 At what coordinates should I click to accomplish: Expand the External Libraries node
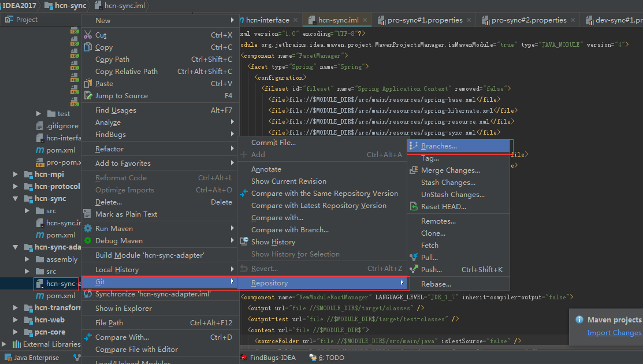[4, 344]
